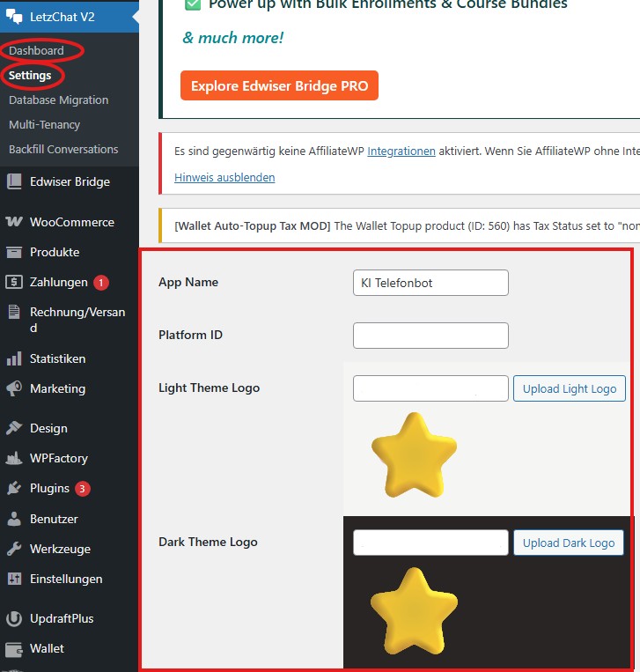Click the Zahlungen dollar icon
Screen dimensions: 640x672
click(x=14, y=282)
